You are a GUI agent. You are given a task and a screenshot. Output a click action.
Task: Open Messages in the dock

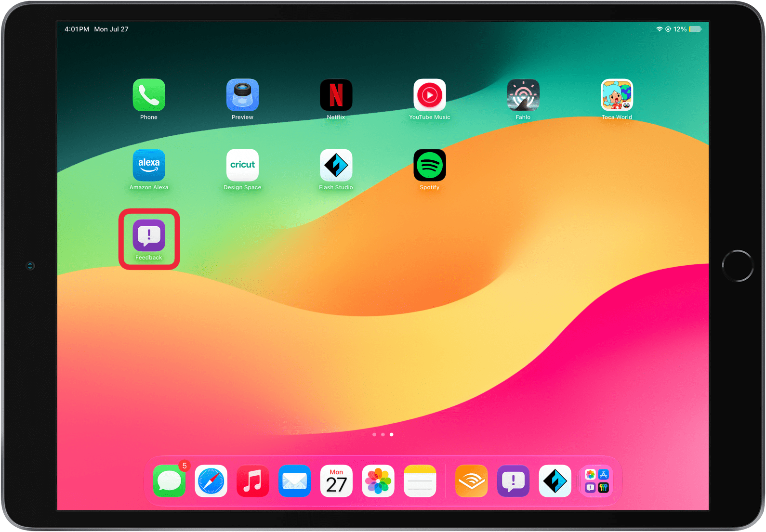(169, 481)
